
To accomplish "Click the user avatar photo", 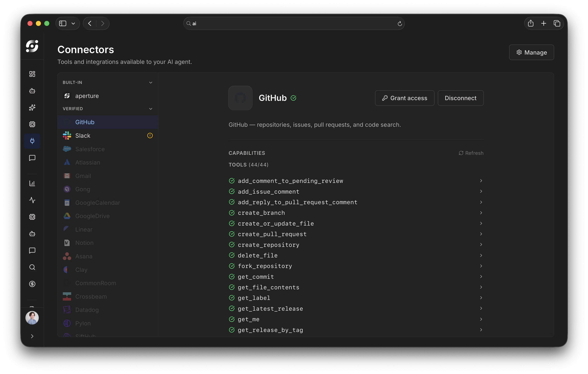I will coord(32,318).
